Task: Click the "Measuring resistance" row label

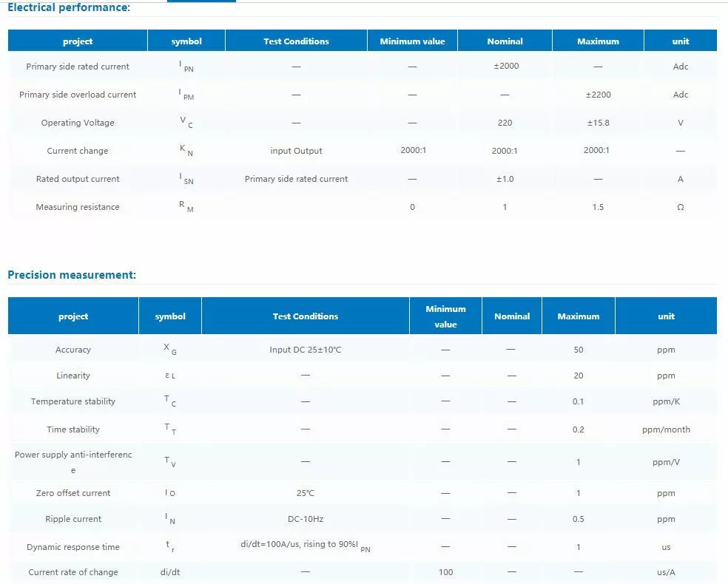Action: tap(78, 207)
